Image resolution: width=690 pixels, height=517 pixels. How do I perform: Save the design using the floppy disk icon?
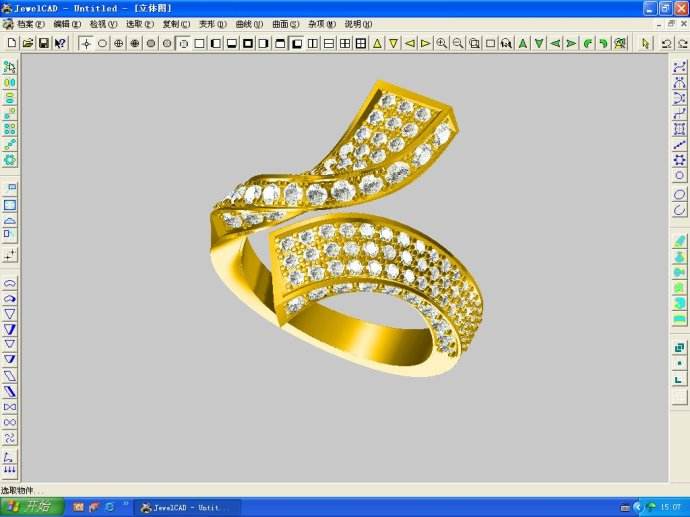(x=44, y=43)
